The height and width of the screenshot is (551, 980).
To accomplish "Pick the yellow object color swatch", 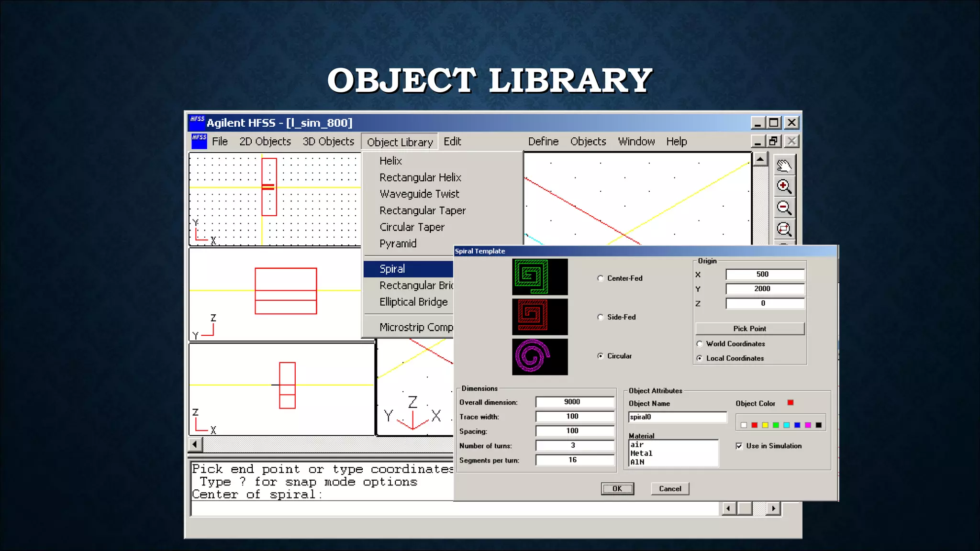I will 765,425.
